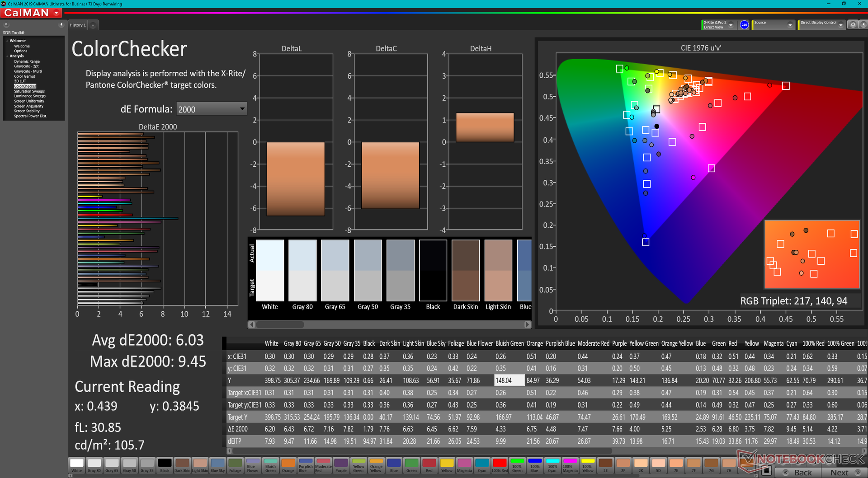Open settings gear in the top-right toolbar
The image size is (868, 478).
tap(853, 25)
